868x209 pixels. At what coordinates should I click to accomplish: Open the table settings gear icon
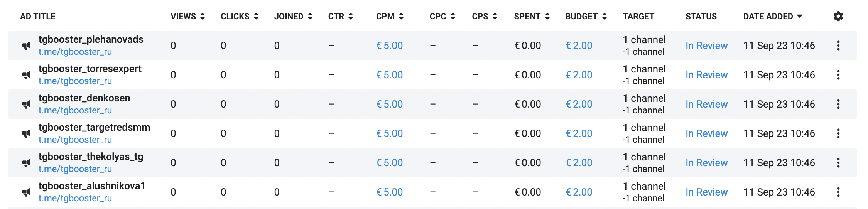coord(838,16)
